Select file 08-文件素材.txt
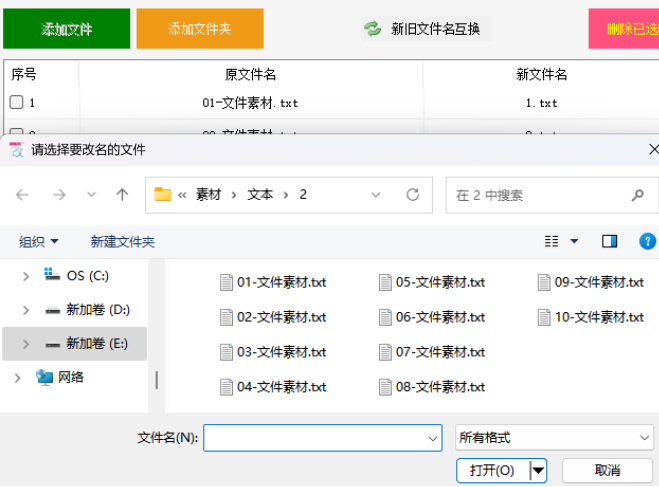This screenshot has height=487, width=659. point(432,387)
